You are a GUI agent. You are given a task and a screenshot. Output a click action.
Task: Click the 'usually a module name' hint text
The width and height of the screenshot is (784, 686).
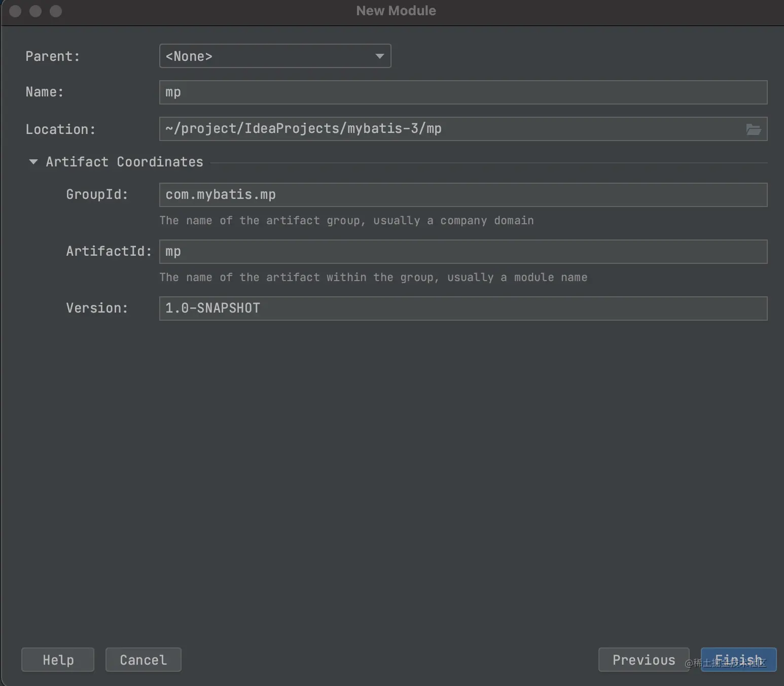[x=517, y=278]
